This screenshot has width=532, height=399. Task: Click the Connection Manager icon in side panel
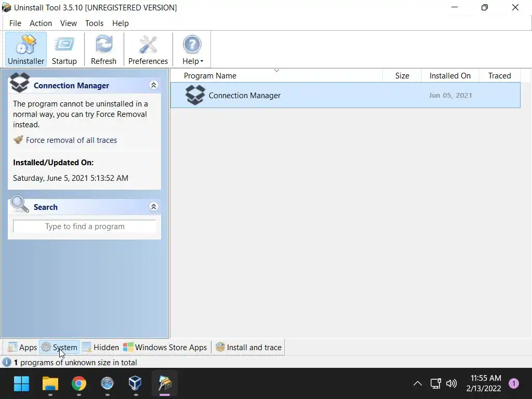click(x=19, y=83)
